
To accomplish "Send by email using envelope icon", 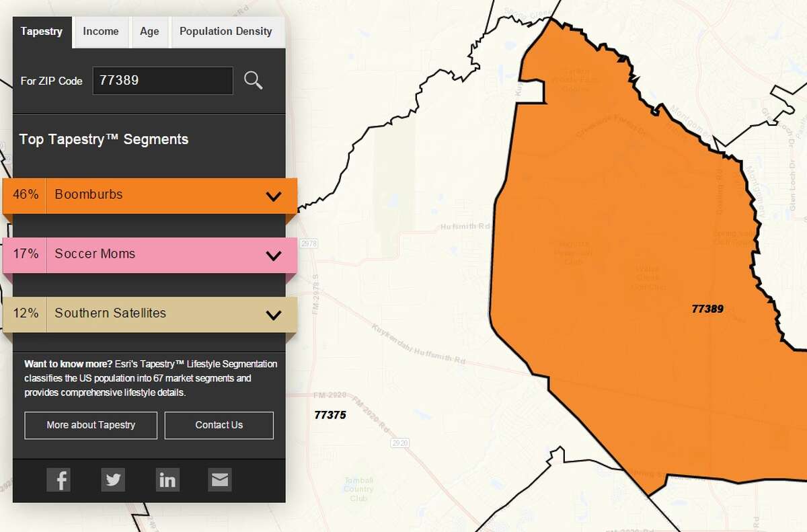I will [x=220, y=480].
